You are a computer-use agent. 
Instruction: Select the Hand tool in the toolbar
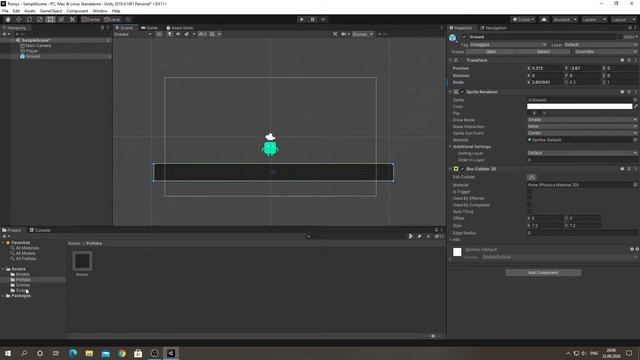click(x=8, y=19)
